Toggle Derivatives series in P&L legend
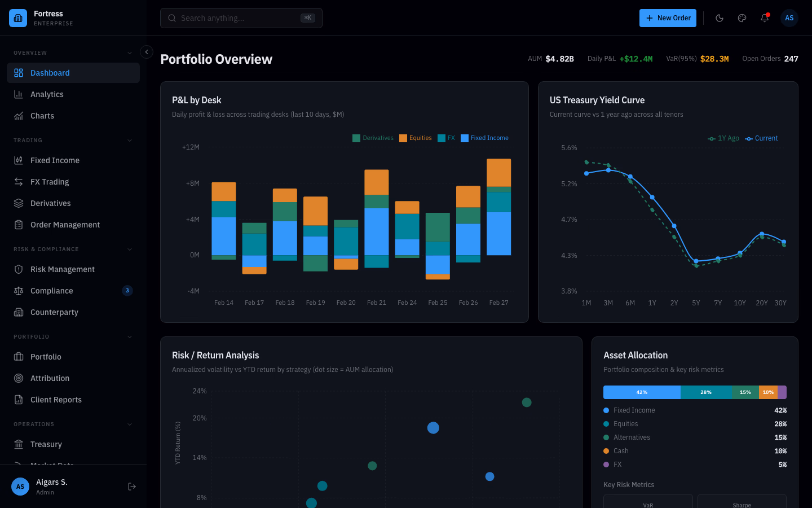The image size is (812, 508). pyautogui.click(x=373, y=138)
